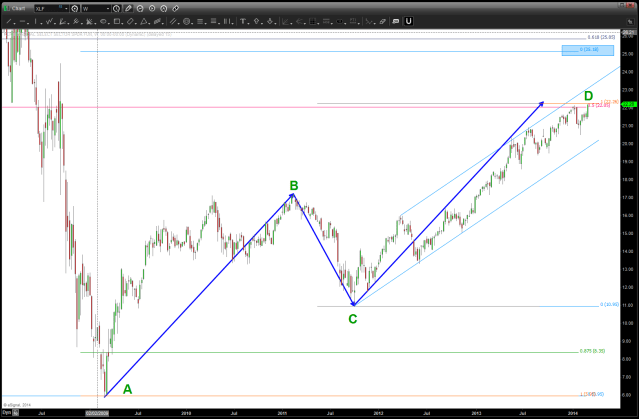Click the green current price label on axis
This screenshot has width=639, height=419.
click(x=629, y=104)
